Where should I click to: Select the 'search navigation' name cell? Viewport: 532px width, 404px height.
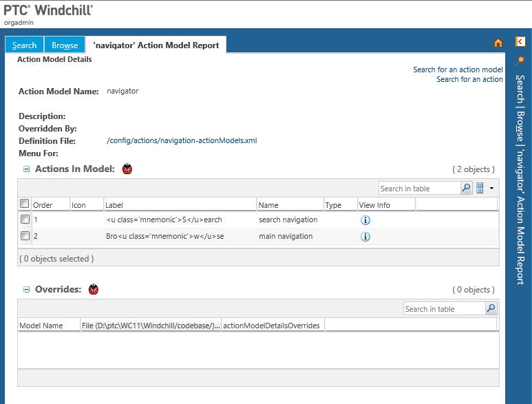[288, 220]
